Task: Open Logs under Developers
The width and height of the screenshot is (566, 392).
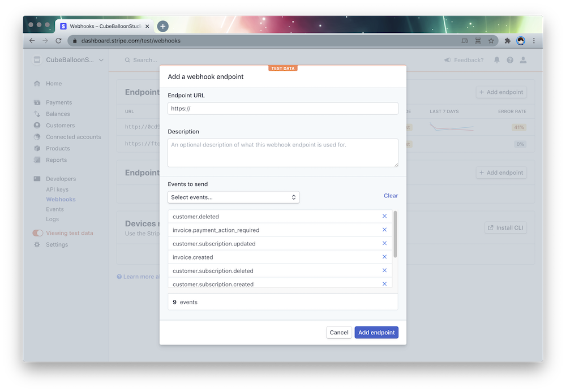Action: (x=52, y=219)
